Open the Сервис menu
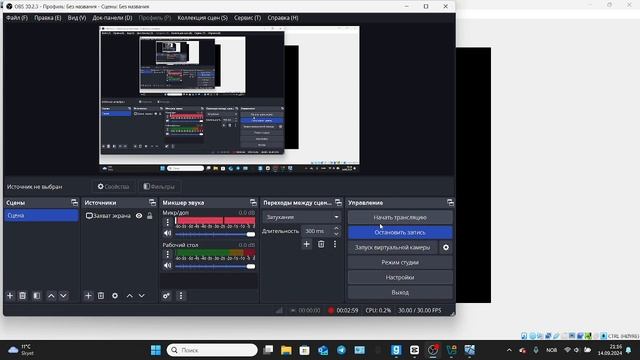 (247, 18)
